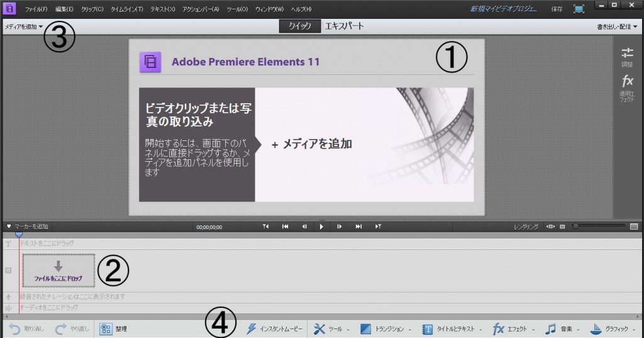Image resolution: width=644 pixels, height=338 pixels.
Task: Open the 整理 organizer
Action: click(113, 329)
